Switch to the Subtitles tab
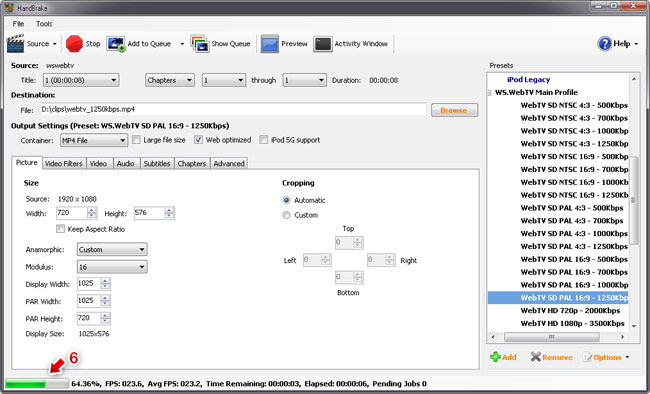Image resolution: width=650 pixels, height=394 pixels. click(157, 164)
